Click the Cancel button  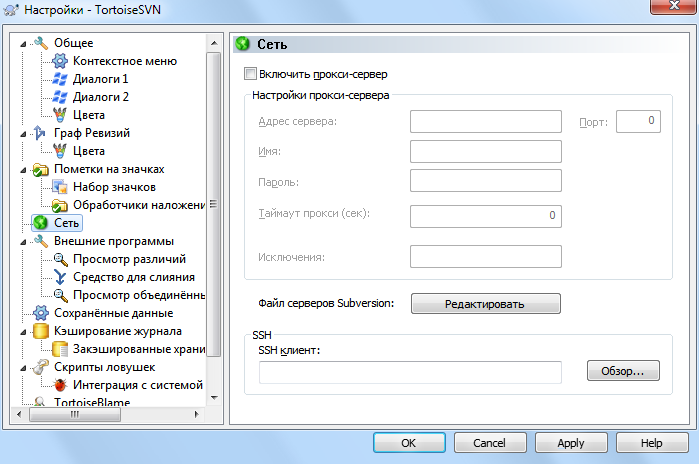tap(489, 443)
